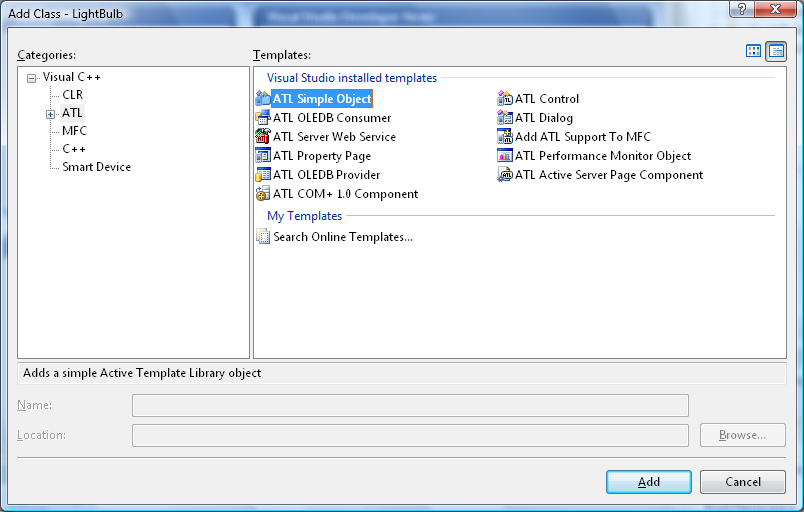Select the ATL OLEDB Provider icon
This screenshot has height=512, width=804.
[263, 174]
